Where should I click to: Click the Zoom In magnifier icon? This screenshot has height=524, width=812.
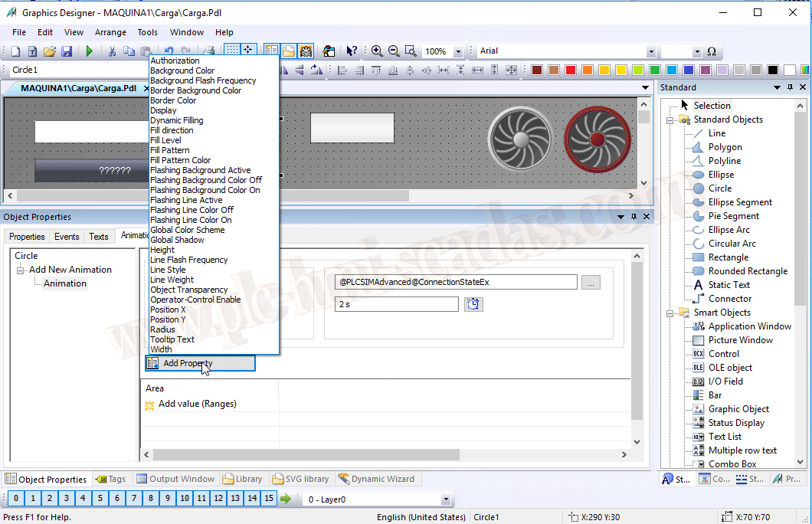pyautogui.click(x=377, y=51)
